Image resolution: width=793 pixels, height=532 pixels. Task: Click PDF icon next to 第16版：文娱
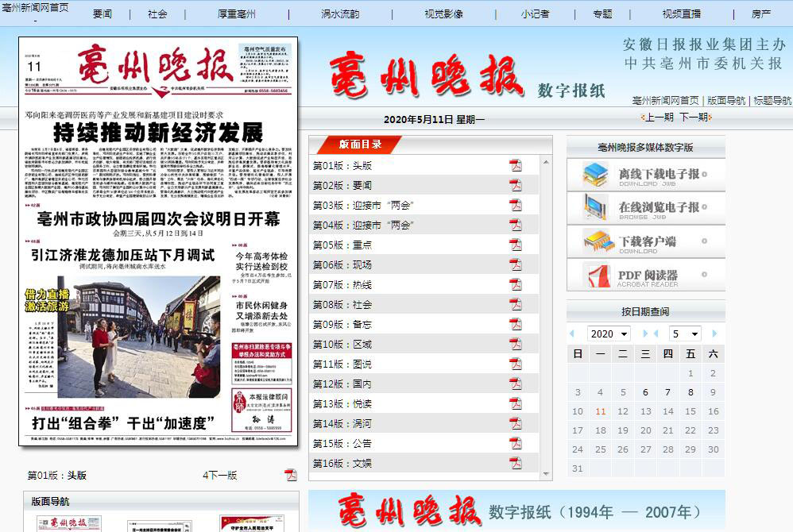[x=516, y=463]
